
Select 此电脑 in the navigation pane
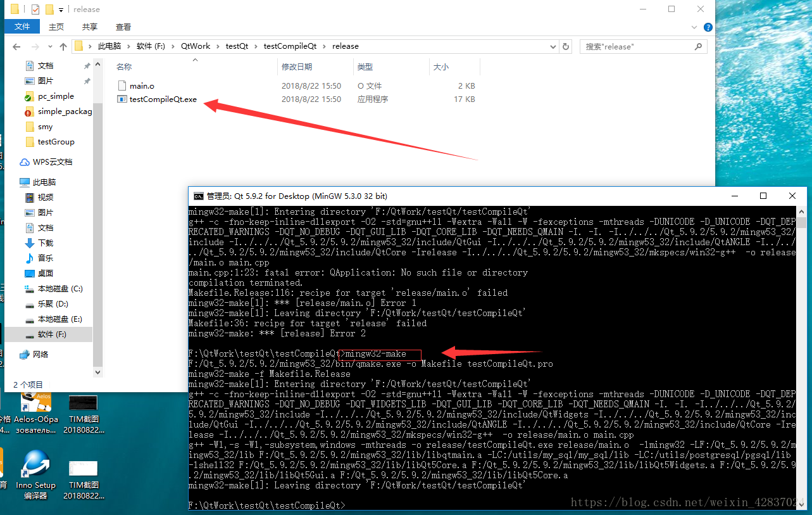coord(44,182)
